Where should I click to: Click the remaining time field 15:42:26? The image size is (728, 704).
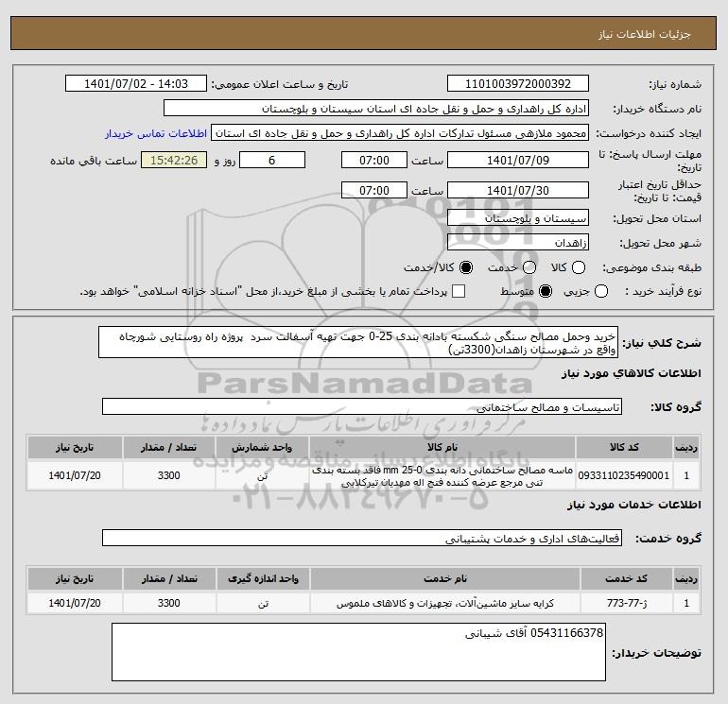point(174,160)
